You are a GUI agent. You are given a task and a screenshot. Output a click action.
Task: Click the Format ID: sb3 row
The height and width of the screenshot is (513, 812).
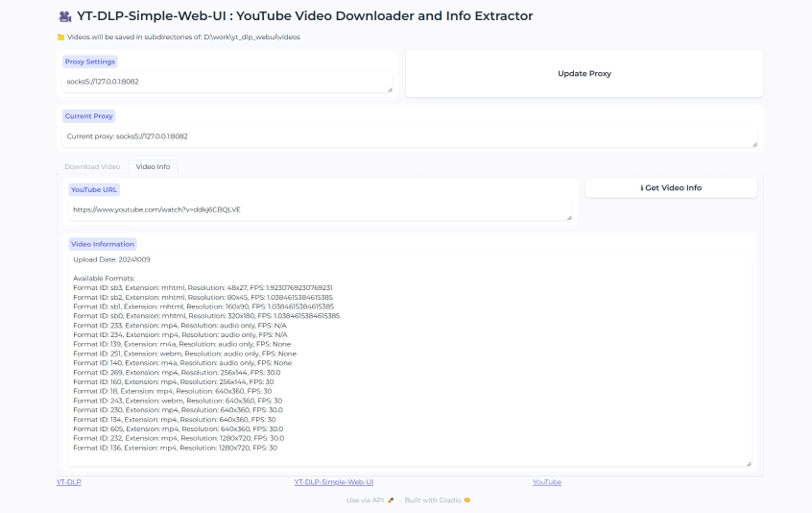(x=203, y=287)
